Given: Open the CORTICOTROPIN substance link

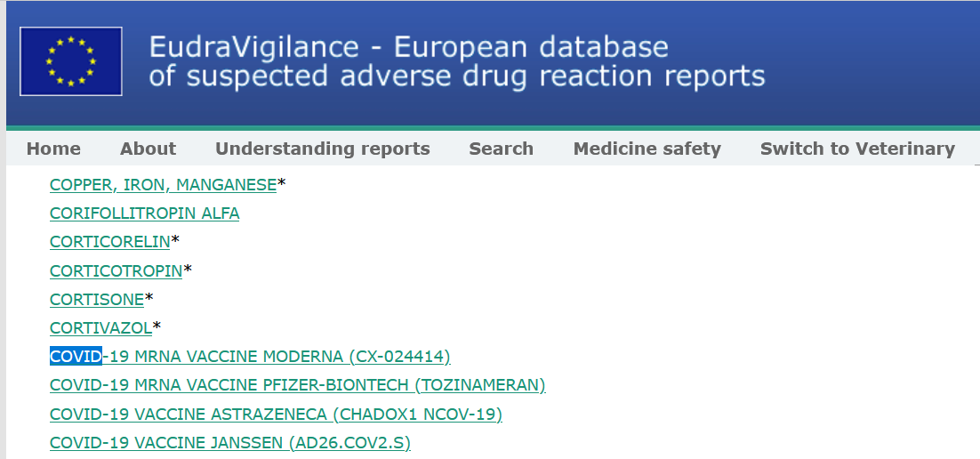Looking at the screenshot, I should 116,270.
